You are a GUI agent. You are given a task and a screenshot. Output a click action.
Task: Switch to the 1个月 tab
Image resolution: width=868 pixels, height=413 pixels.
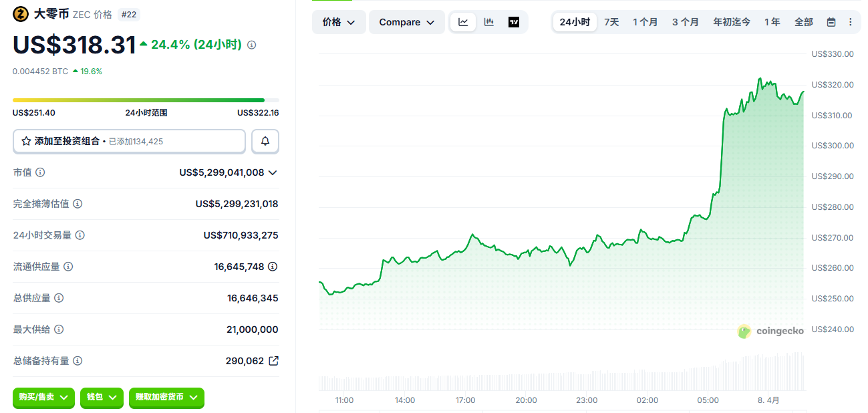click(x=645, y=21)
